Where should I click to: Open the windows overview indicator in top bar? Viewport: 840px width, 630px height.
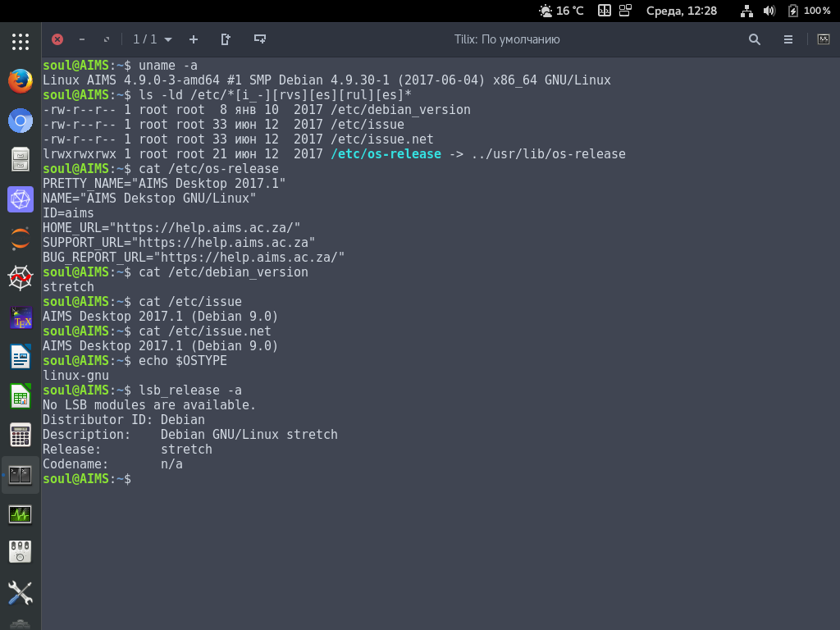pos(625,11)
